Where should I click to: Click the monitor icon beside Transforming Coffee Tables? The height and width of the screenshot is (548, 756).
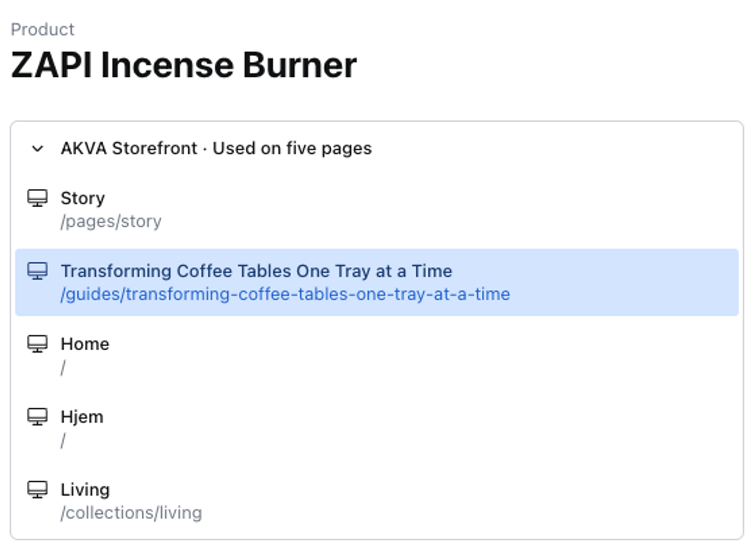38,271
